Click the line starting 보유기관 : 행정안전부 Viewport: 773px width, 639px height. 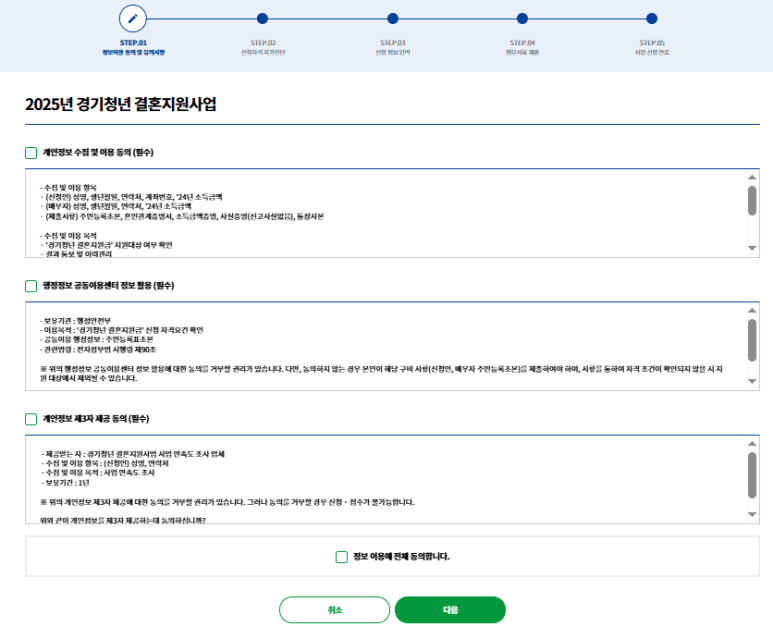pos(75,320)
